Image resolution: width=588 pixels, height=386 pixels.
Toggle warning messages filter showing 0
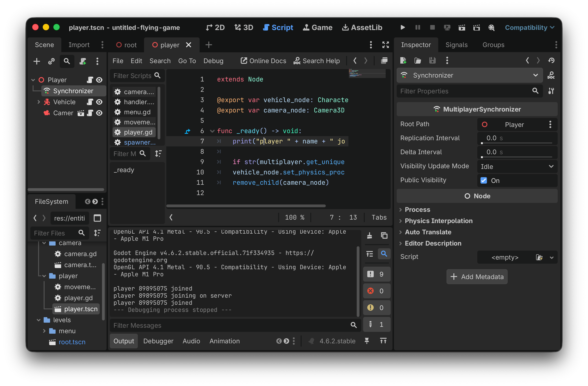pos(377,308)
